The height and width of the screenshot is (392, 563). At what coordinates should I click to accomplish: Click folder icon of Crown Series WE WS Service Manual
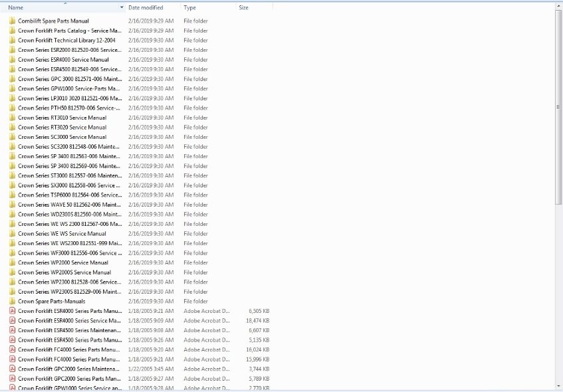click(x=12, y=234)
